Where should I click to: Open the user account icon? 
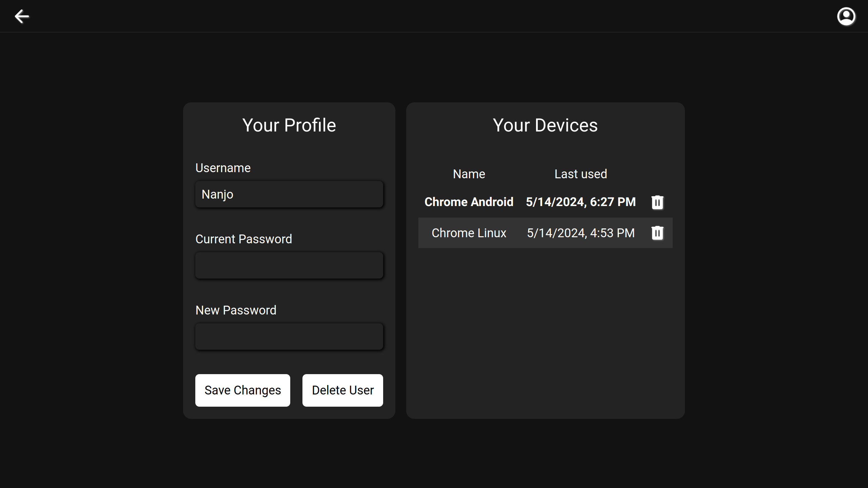(x=846, y=16)
